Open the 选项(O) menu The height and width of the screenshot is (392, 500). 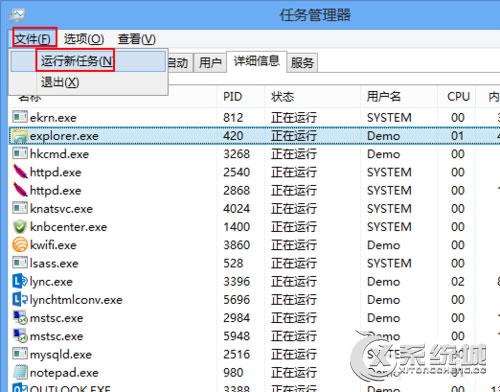(84, 39)
